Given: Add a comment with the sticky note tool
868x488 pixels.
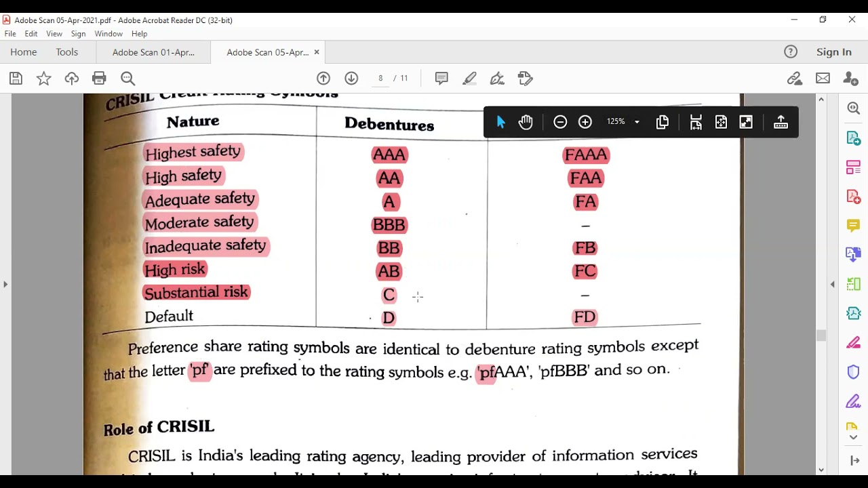Looking at the screenshot, I should point(441,79).
